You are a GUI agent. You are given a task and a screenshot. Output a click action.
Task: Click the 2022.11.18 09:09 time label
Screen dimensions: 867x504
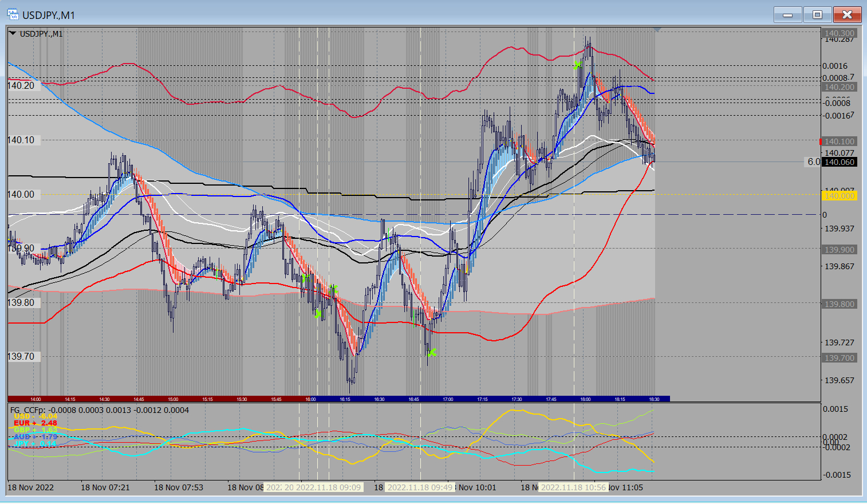(x=328, y=487)
